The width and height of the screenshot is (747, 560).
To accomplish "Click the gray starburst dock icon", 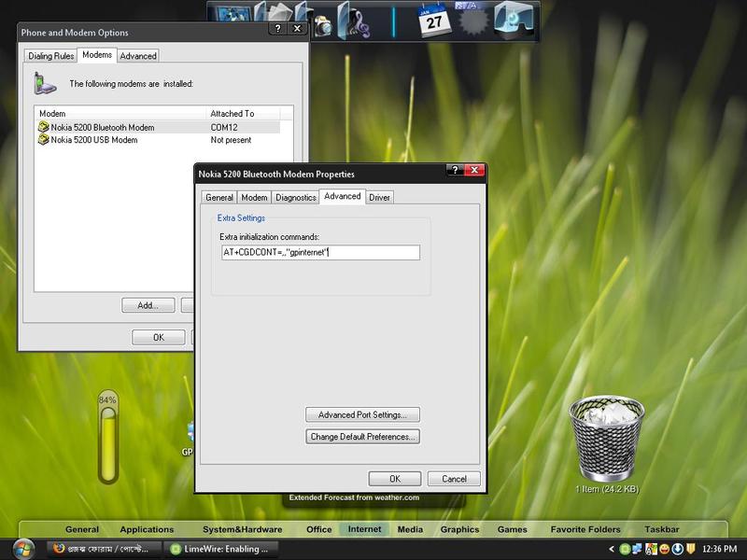I will (x=473, y=21).
